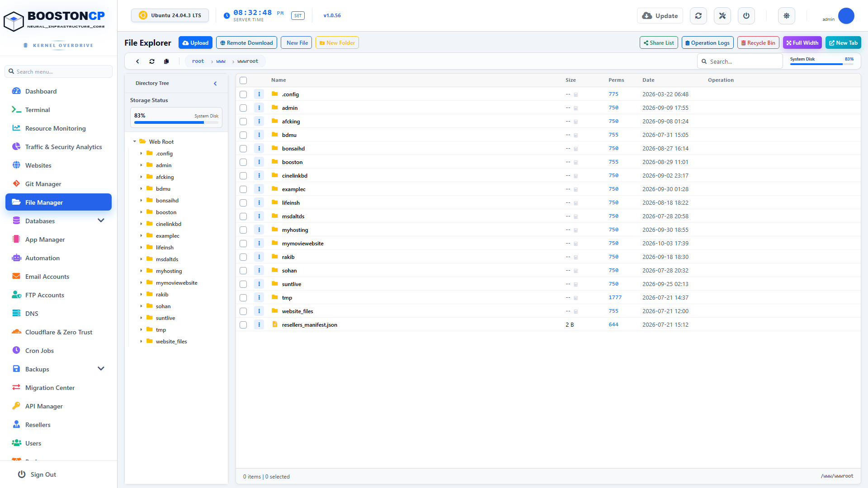Click the admin avatar circle
This screenshot has height=488, width=868.
[846, 16]
